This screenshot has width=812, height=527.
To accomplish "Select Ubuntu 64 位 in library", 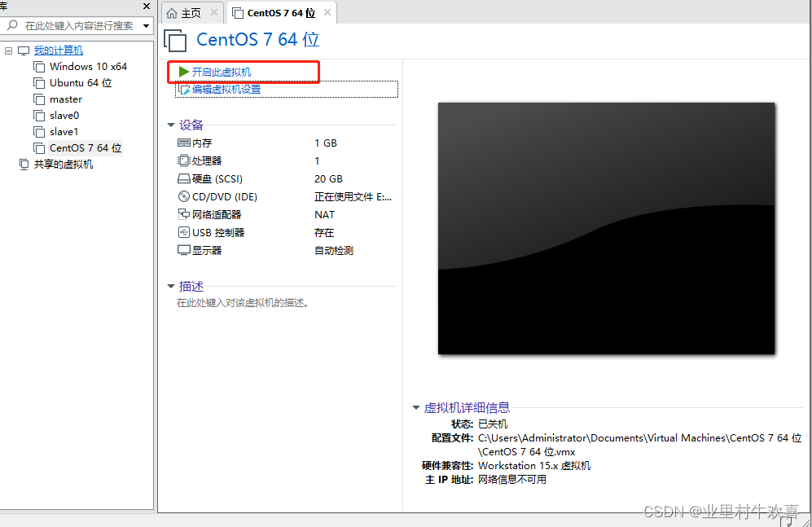I will tap(81, 83).
